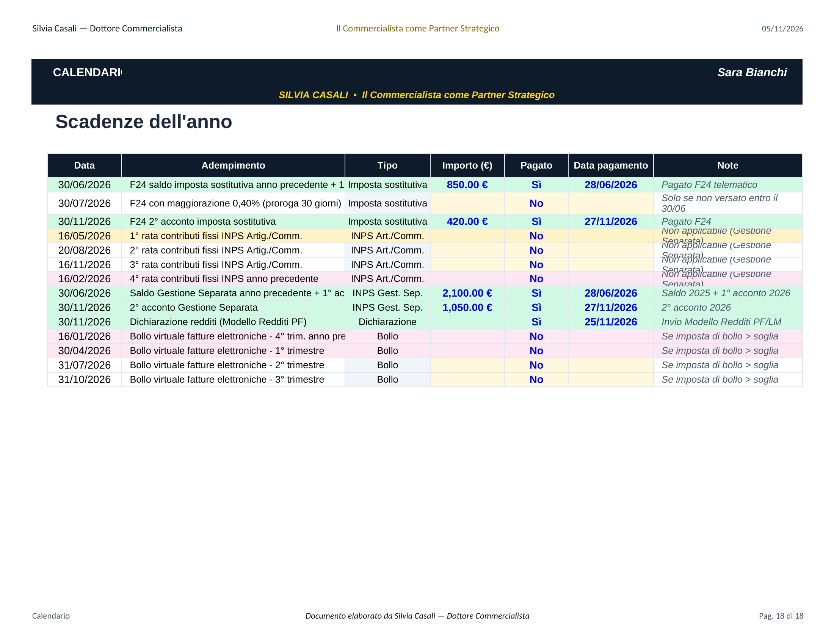Click the note 'Pagato F24 telematico'

(709, 184)
